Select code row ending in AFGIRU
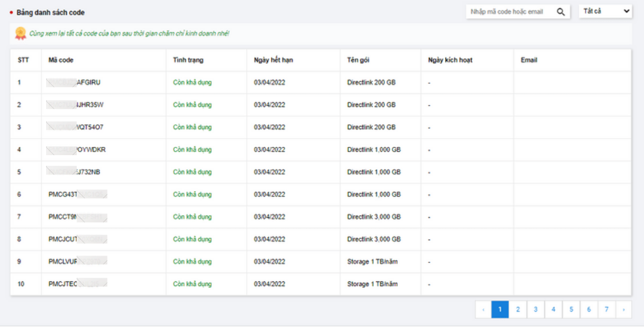Viewport: 644px width, 328px height. pyautogui.click(x=89, y=83)
